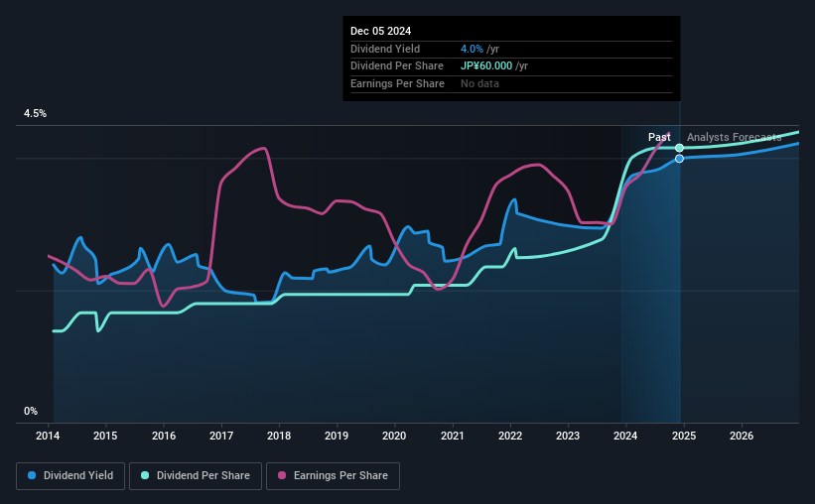This screenshot has height=504, width=815.
Task: Click the 4.5% y-axis label
Action: tap(36, 113)
